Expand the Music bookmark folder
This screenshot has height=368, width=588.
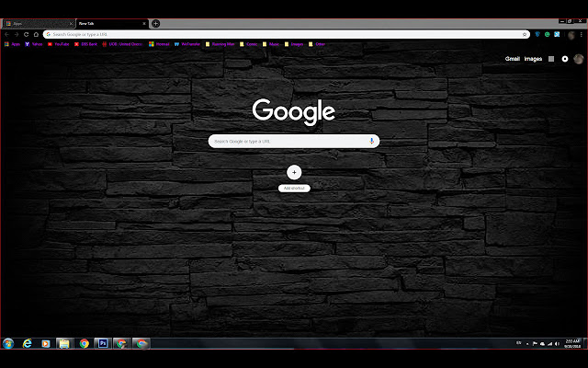click(271, 44)
